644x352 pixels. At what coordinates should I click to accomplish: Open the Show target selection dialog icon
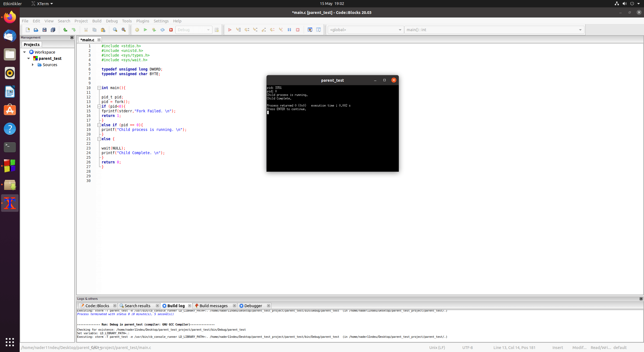pyautogui.click(x=217, y=30)
